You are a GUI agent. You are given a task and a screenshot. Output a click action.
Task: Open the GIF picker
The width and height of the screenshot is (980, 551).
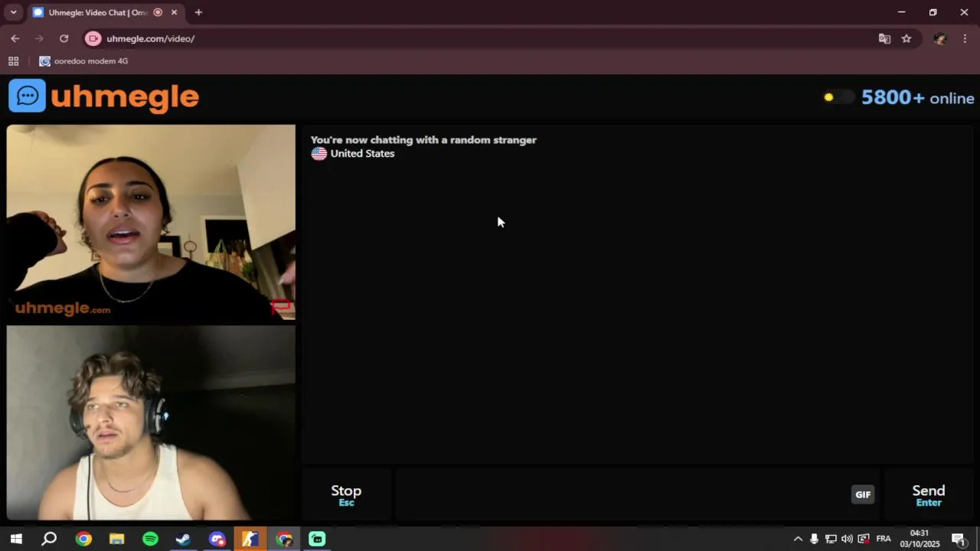pyautogui.click(x=863, y=494)
